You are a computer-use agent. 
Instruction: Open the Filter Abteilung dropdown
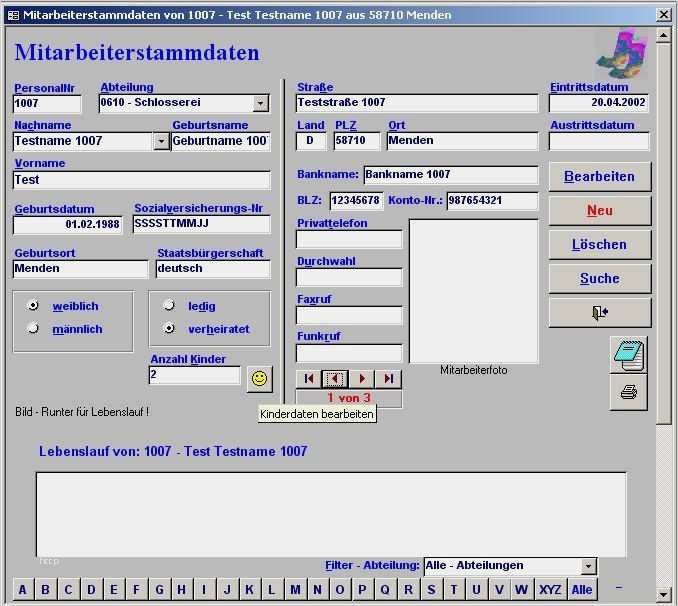click(588, 567)
